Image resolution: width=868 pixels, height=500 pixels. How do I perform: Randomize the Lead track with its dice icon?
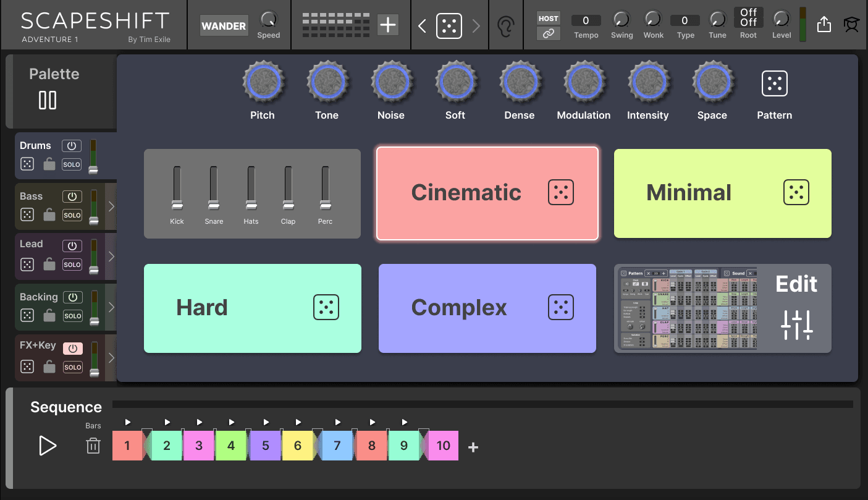[27, 265]
